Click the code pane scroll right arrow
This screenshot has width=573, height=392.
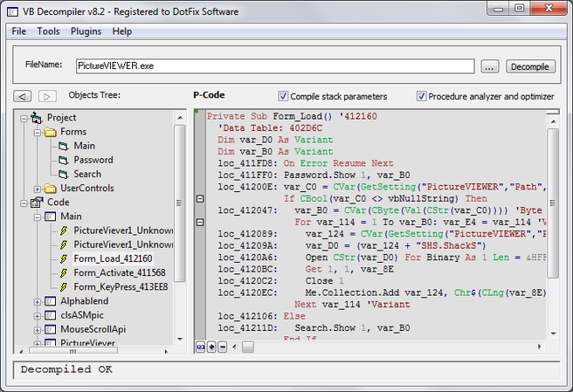[540, 347]
